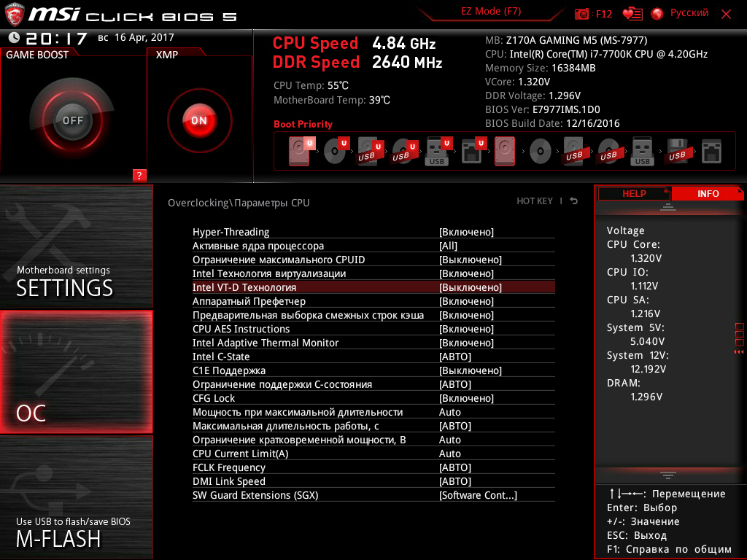The height and width of the screenshot is (560, 747).
Task: Select the legacy USB CD/DVD boot icon
Action: pos(608,152)
